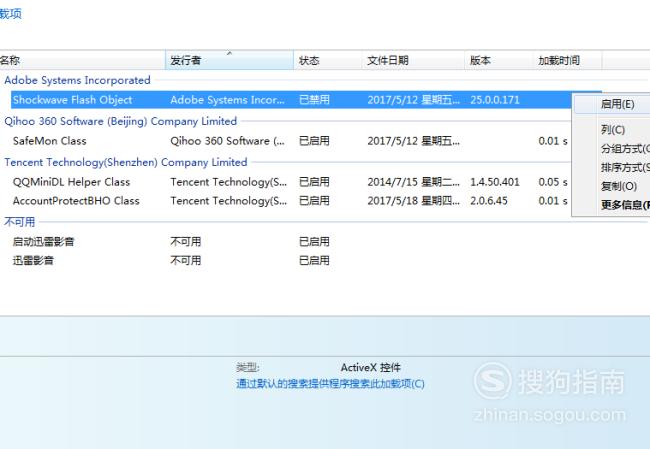Select the 迅雷影音 add-on row
Image resolution: width=650 pixels, height=449 pixels.
tap(33, 260)
